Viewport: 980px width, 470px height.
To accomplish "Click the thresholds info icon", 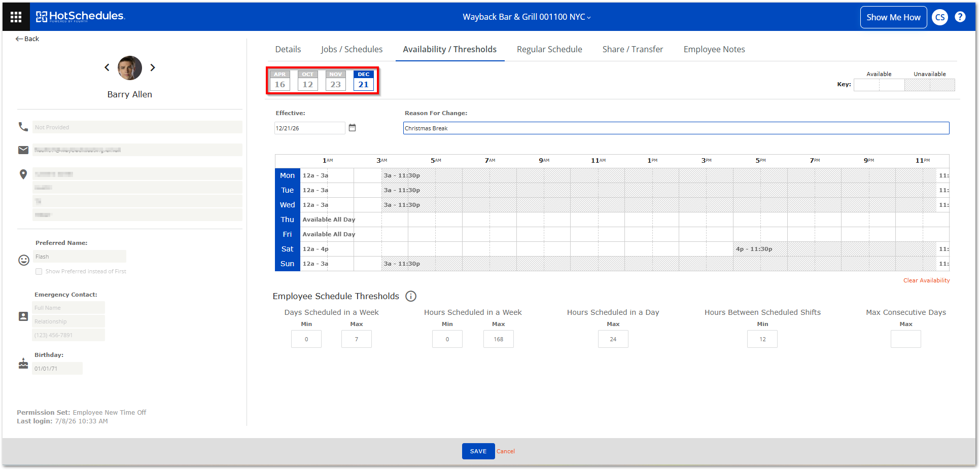I will click(411, 296).
